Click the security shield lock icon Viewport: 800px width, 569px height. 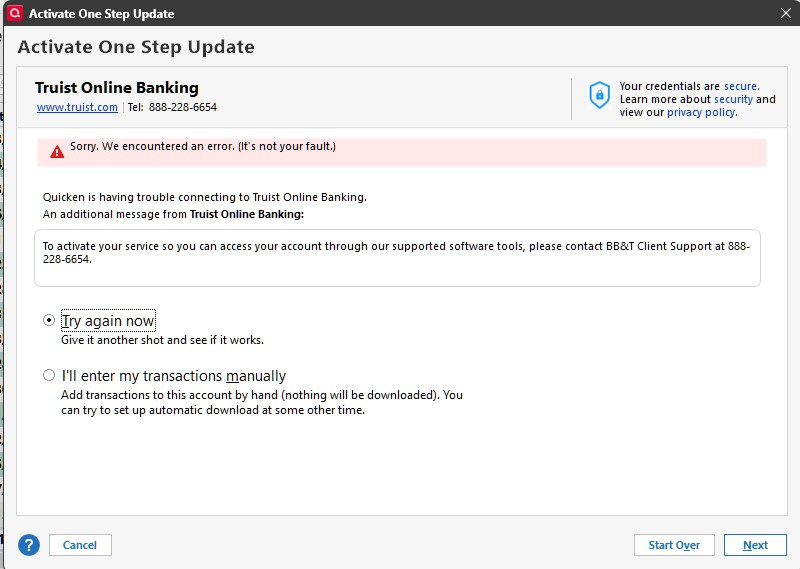tap(599, 95)
